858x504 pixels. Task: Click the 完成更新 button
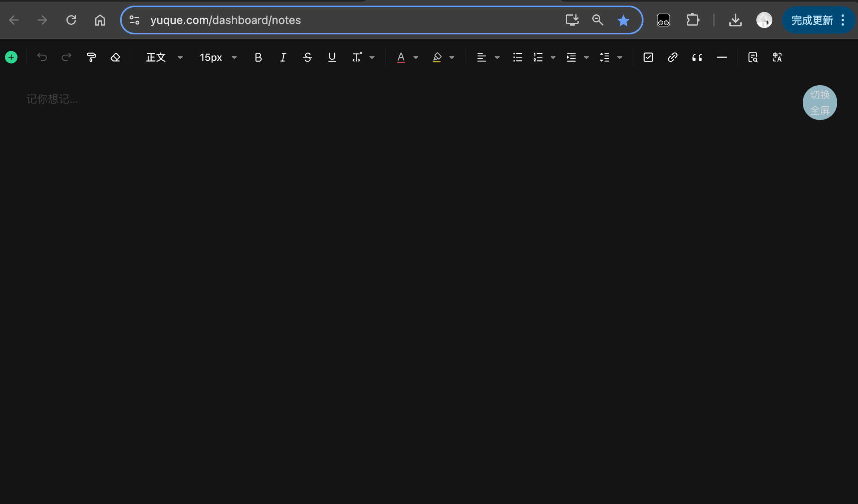coord(812,20)
